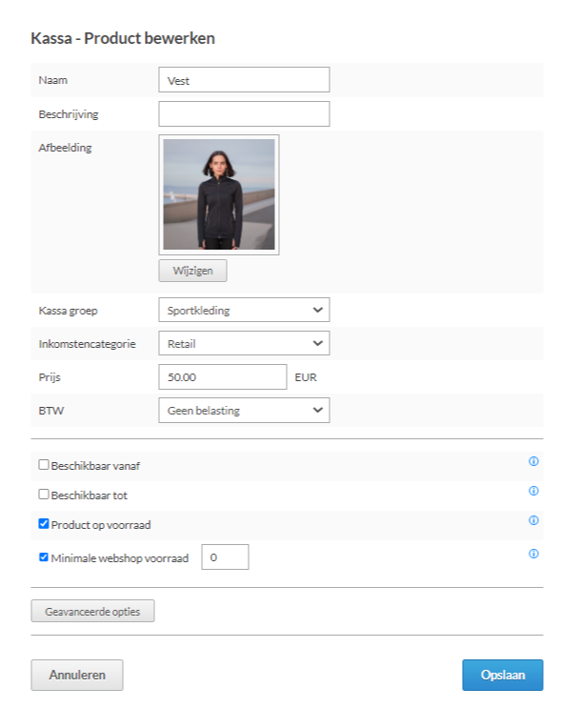Click into the Prijs field showing 50.00
The width and height of the screenshot is (580, 728).
point(223,376)
